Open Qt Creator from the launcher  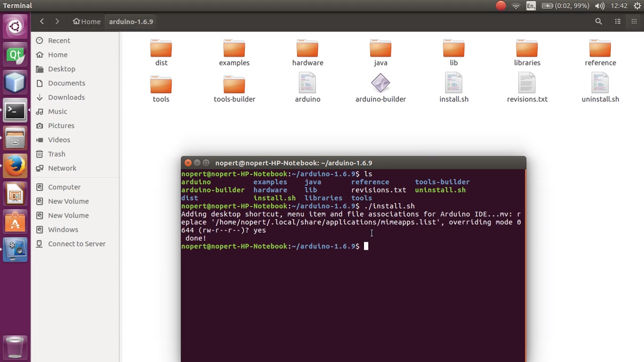(15, 55)
